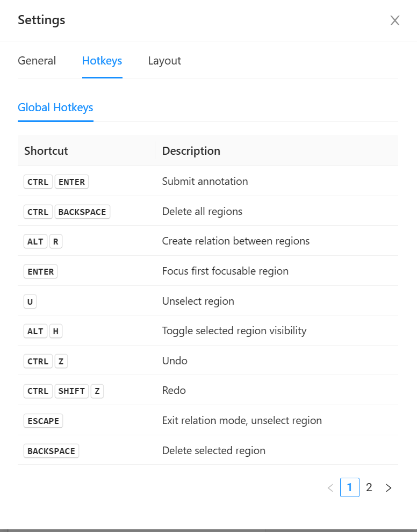The width and height of the screenshot is (417, 532).
Task: Close the Settings dialog
Action: pyautogui.click(x=395, y=20)
